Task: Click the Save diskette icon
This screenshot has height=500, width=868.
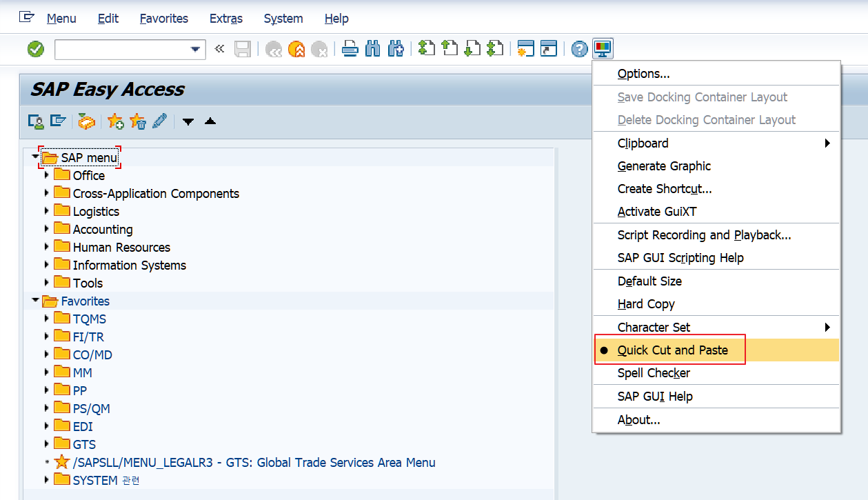Action: [x=242, y=49]
